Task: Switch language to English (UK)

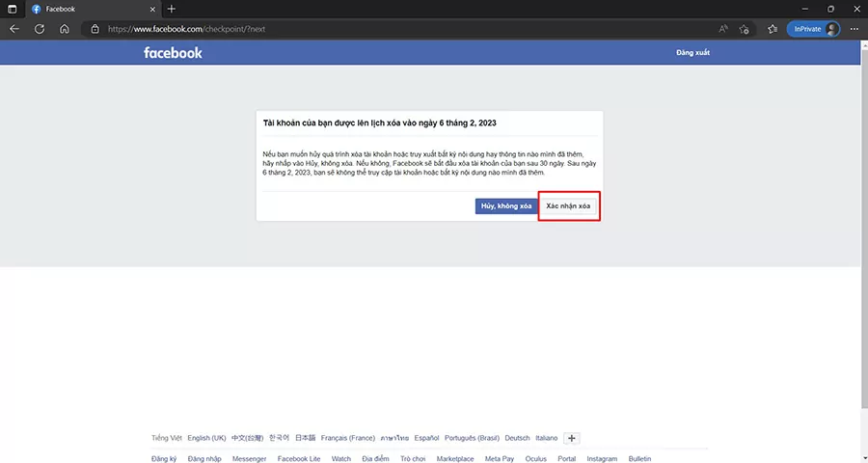Action: 206,438
